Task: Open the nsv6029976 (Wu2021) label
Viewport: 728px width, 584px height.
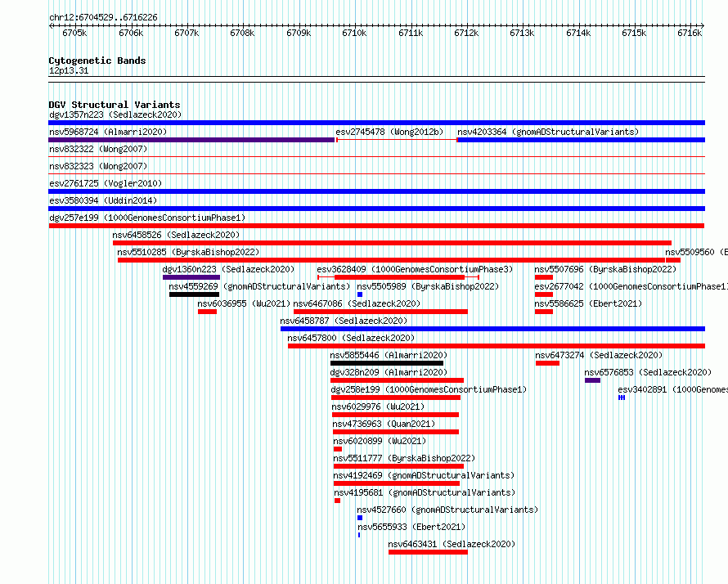Action: pos(378,407)
